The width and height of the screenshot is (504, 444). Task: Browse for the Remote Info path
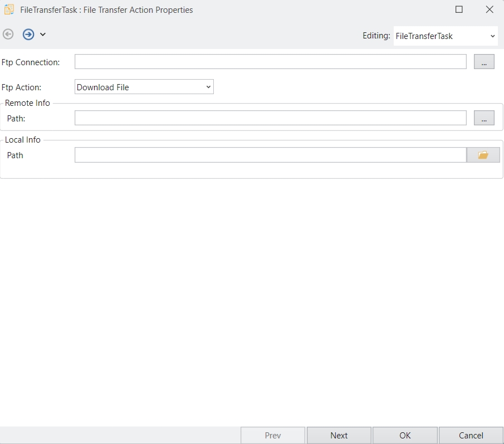[484, 118]
